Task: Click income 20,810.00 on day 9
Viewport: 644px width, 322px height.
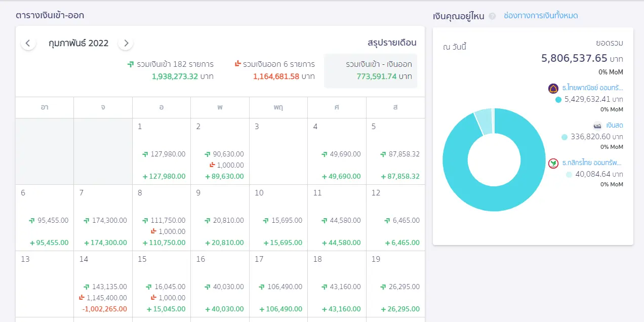Action: point(228,220)
